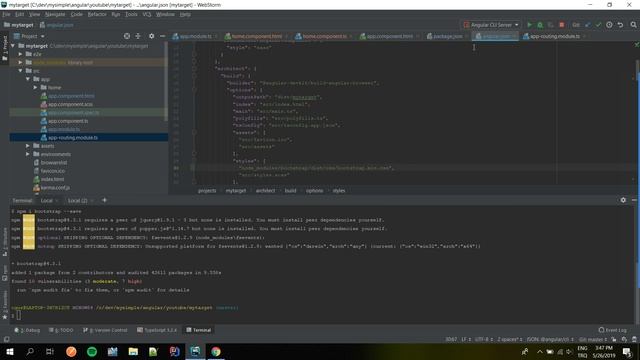Hide the Project panel with the minus icon
Screen dimensions: 640x360
(162, 36)
